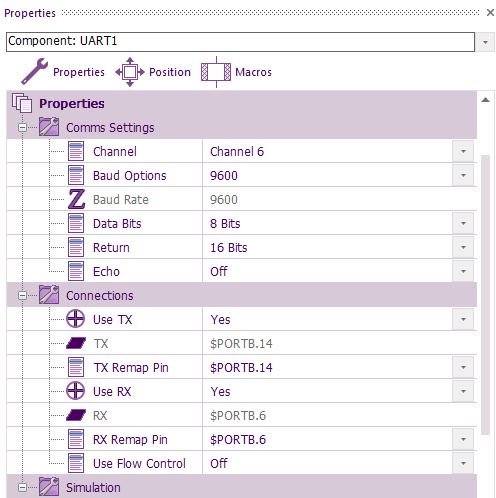Click the Use TX crosshair icon

point(75,319)
